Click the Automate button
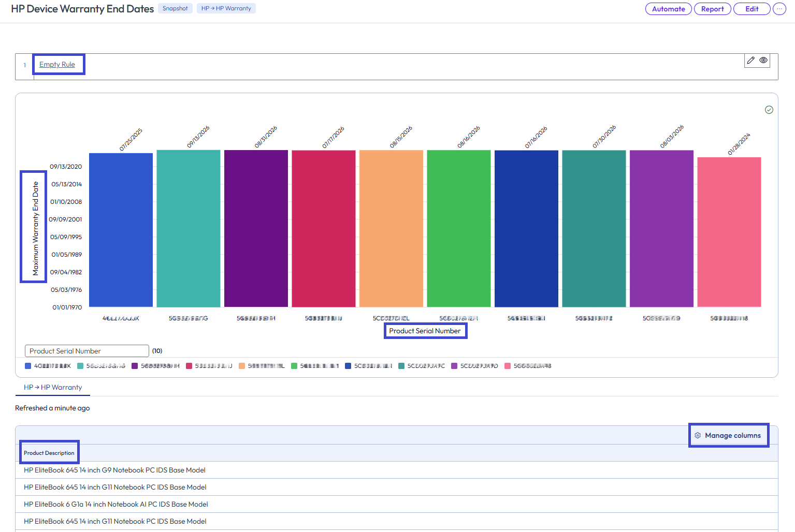Viewport: 795px width, 532px height. tap(669, 9)
